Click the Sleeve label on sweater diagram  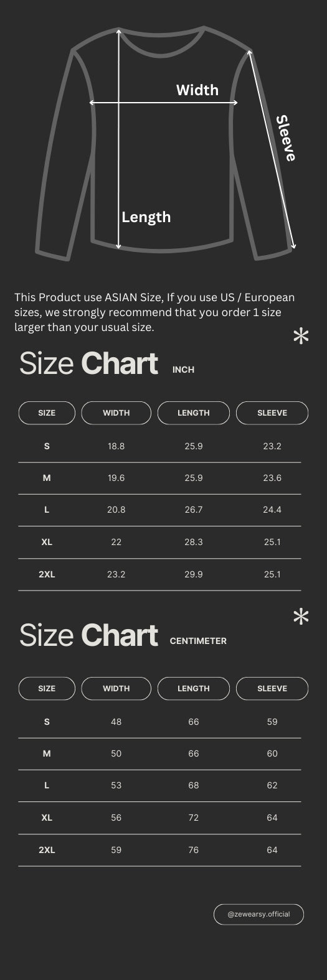tap(286, 138)
